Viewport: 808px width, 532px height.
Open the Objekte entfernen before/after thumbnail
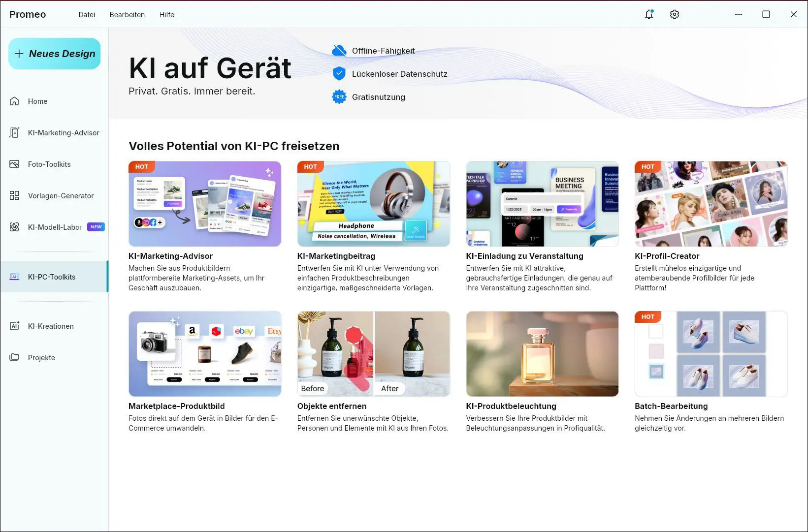point(373,353)
